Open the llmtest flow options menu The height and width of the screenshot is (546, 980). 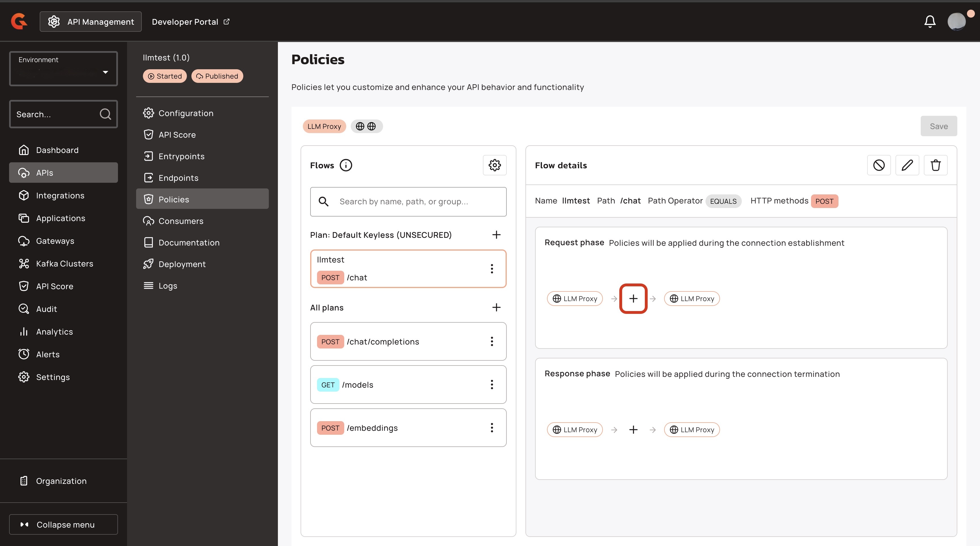pyautogui.click(x=491, y=269)
